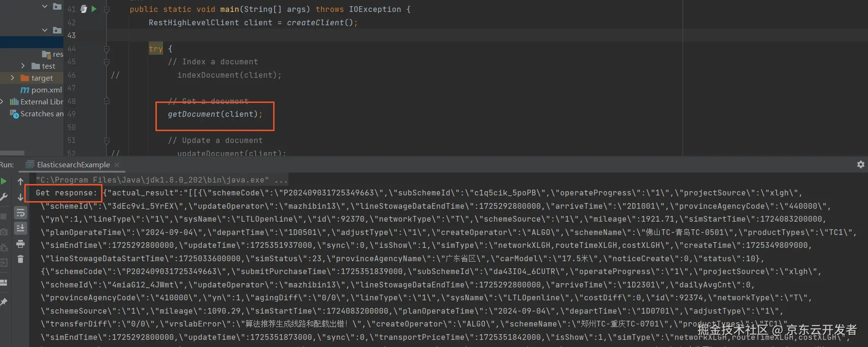This screenshot has width=868, height=347.
Task: Restore layout icon in Run toolbar
Action: pyautogui.click(x=4, y=282)
